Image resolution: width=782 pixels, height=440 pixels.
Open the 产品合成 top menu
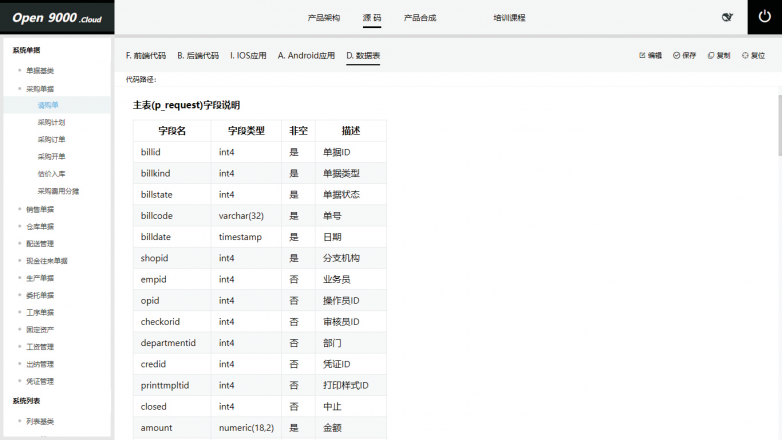pos(419,18)
